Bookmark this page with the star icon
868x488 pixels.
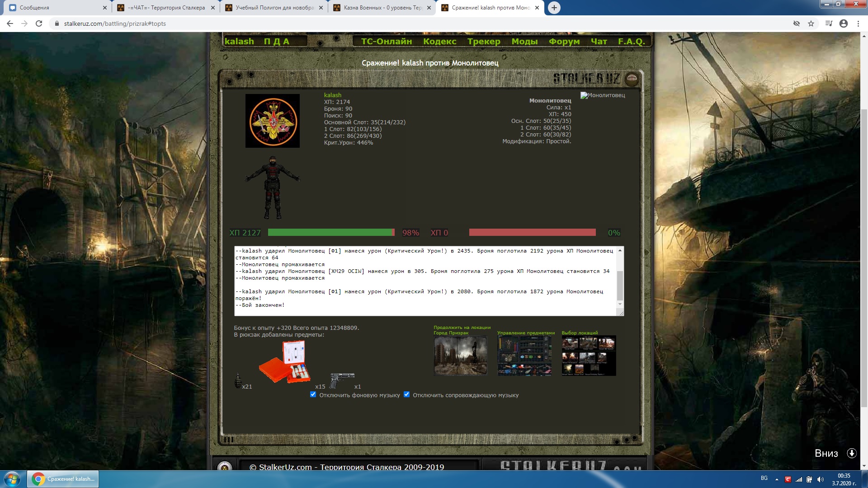point(811,23)
